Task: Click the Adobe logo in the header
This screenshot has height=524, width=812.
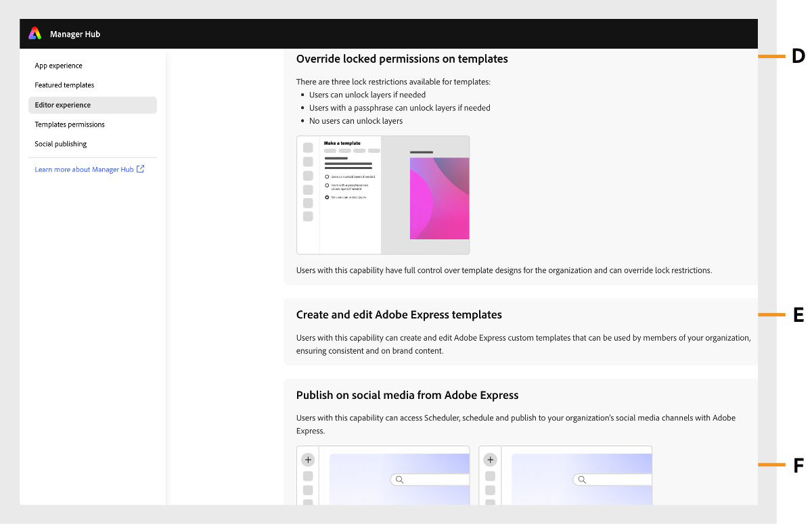Action: tap(35, 34)
